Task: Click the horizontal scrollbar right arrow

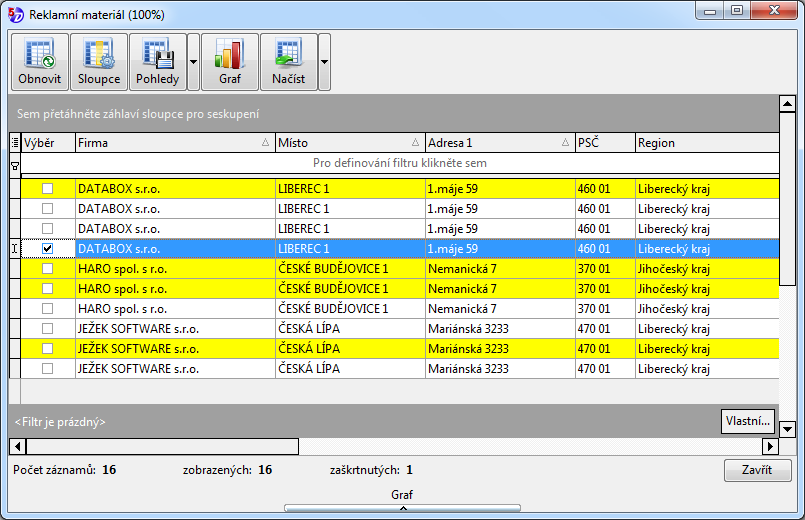Action: click(770, 446)
